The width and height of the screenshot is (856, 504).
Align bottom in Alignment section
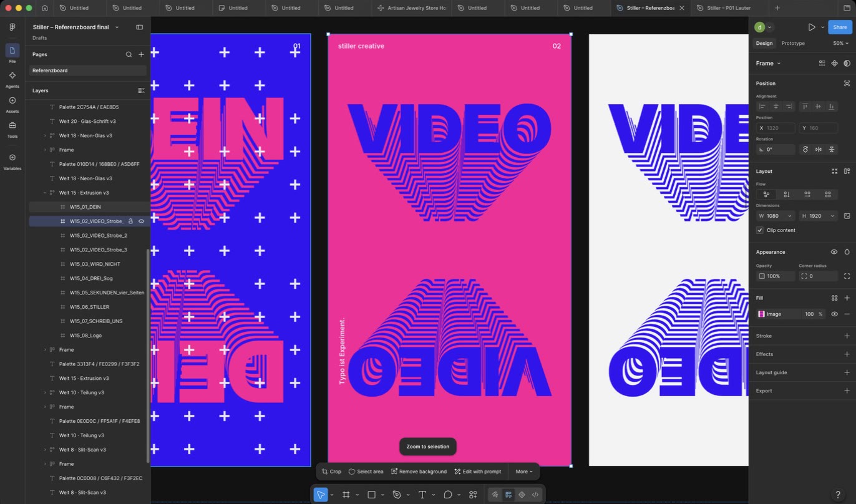(832, 107)
